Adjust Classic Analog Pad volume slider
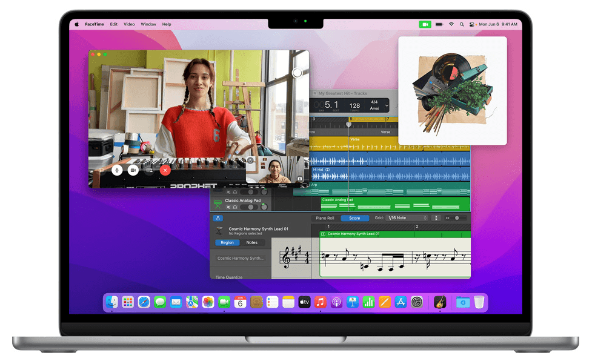This screenshot has width=595, height=364. (x=250, y=207)
